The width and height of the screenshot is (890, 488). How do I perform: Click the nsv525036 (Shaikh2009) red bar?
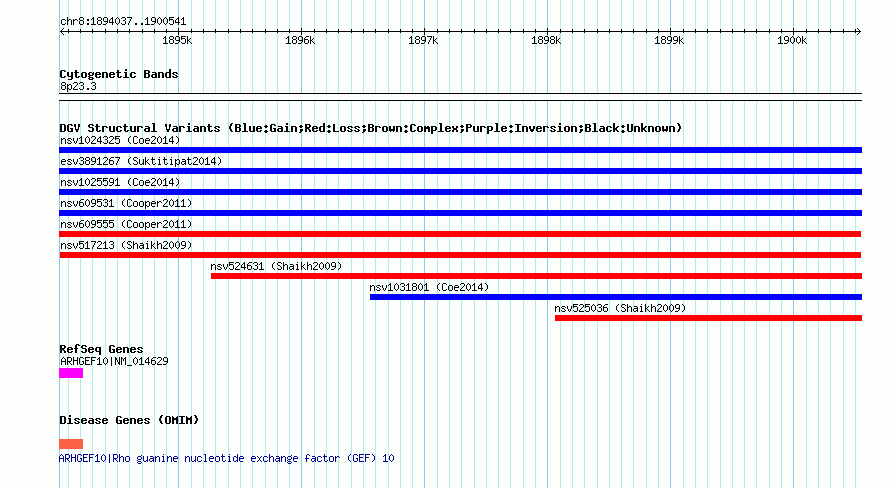click(x=708, y=318)
